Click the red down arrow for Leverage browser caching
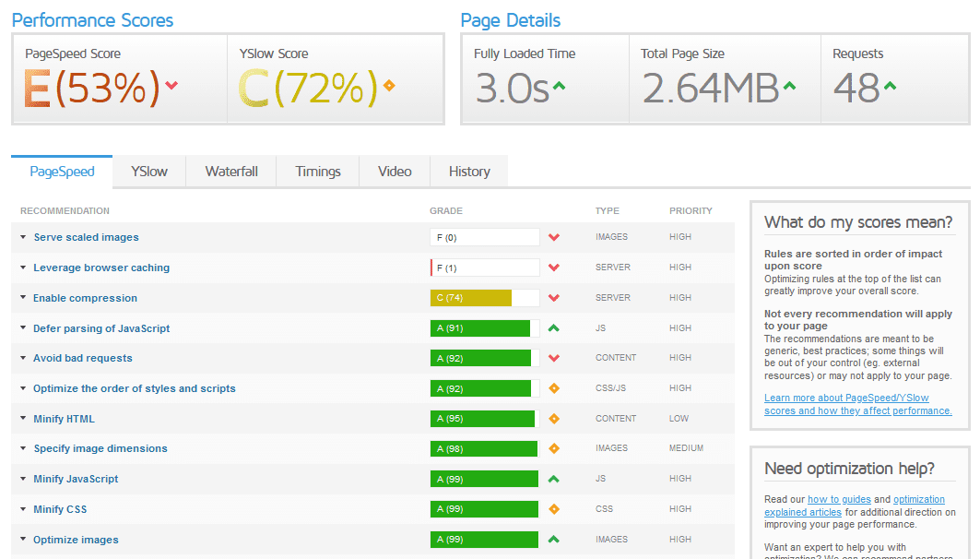980x559 pixels. 553,267
